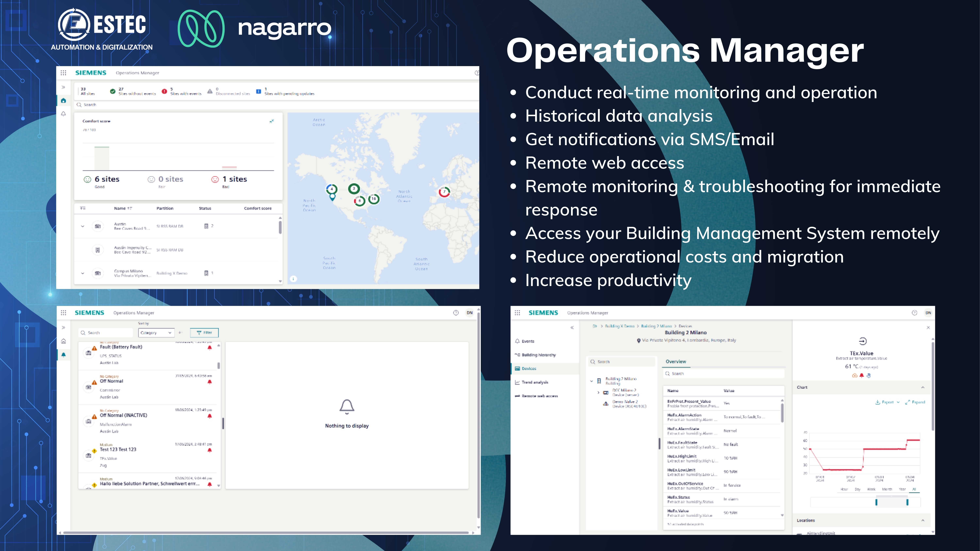The height and width of the screenshot is (551, 980).
Task: Open the Export dropdown above the chart
Action: click(x=888, y=402)
